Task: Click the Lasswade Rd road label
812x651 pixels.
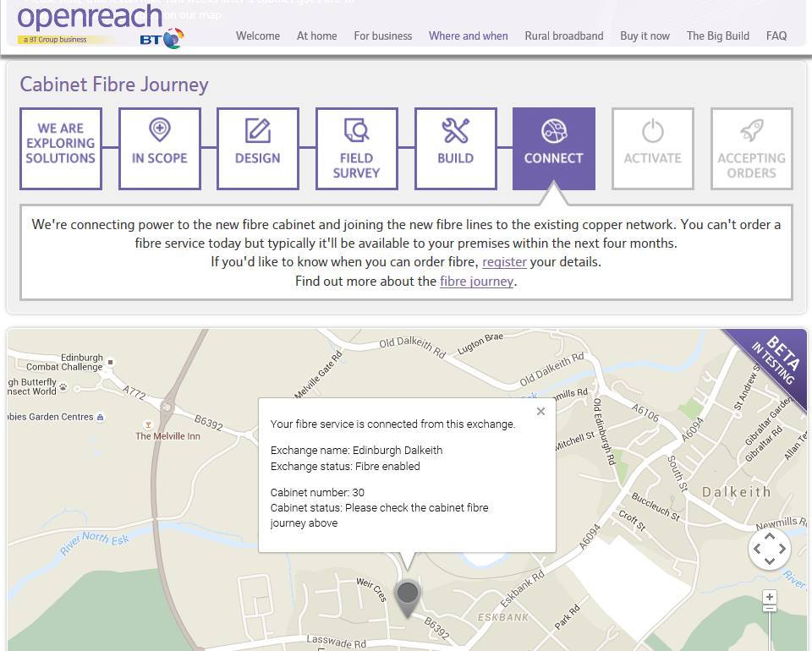Action: coord(336,642)
